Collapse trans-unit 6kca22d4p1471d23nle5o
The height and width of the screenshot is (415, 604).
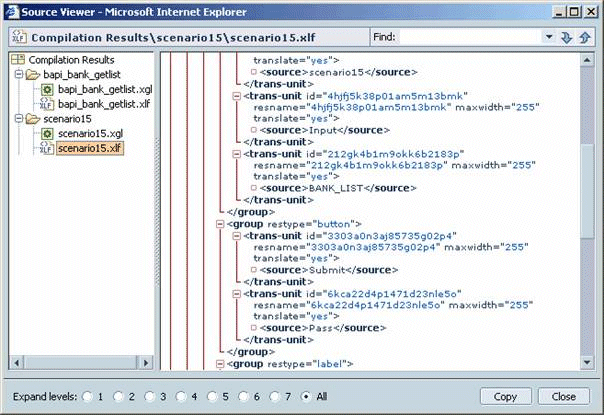click(x=237, y=294)
